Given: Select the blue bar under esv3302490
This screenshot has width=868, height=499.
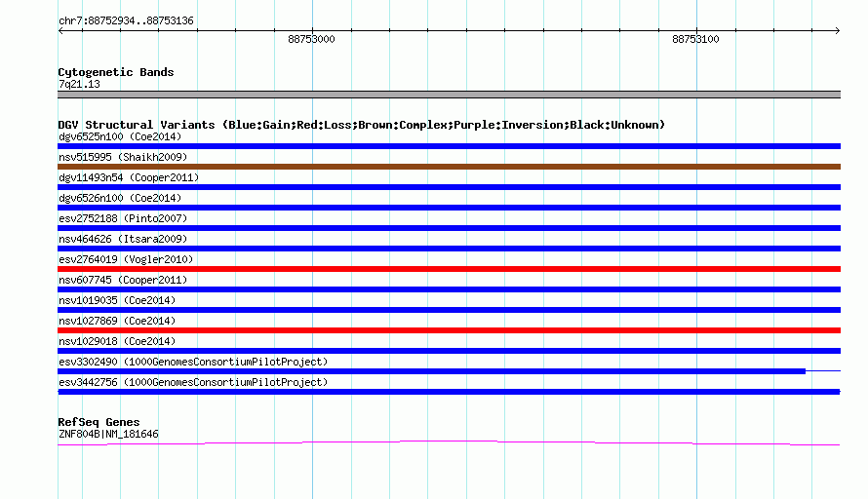Looking at the screenshot, I should [x=432, y=371].
